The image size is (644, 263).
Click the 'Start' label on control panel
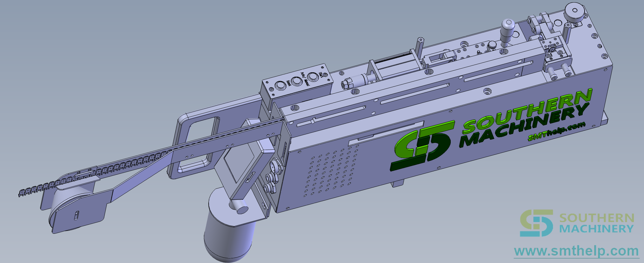(321, 75)
